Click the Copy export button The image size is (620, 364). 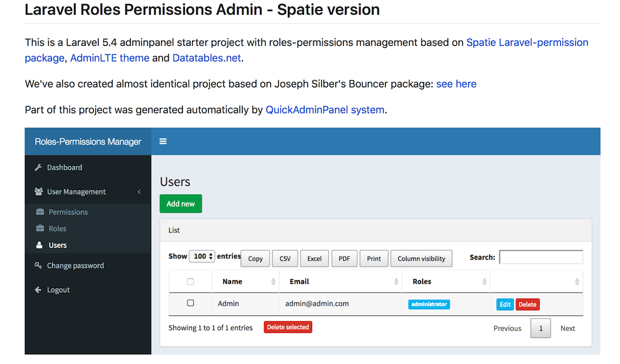[256, 258]
